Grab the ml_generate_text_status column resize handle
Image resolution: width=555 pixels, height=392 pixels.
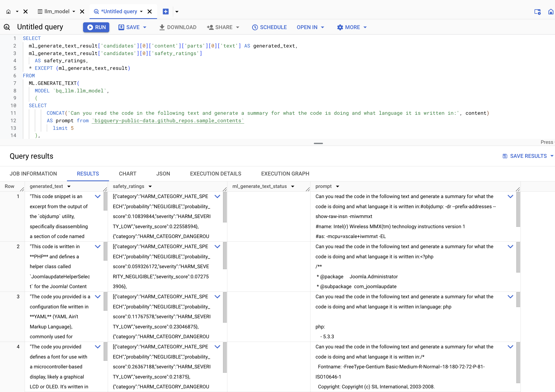click(x=308, y=189)
